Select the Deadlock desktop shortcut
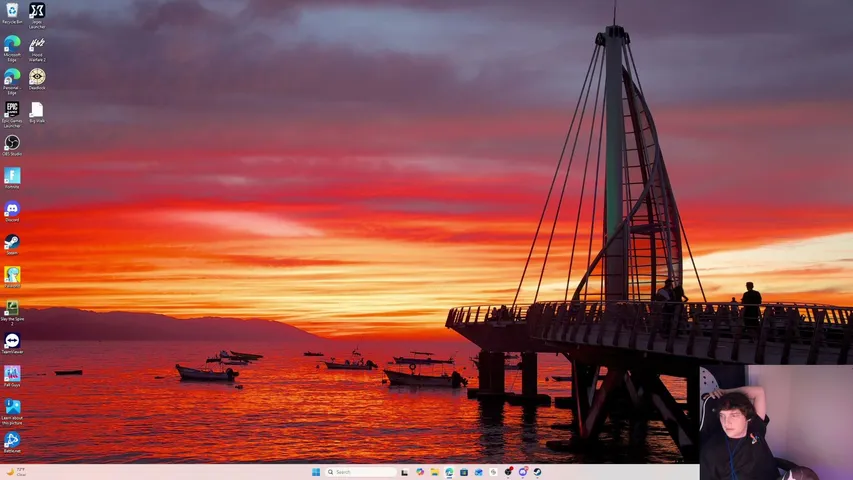 point(37,79)
